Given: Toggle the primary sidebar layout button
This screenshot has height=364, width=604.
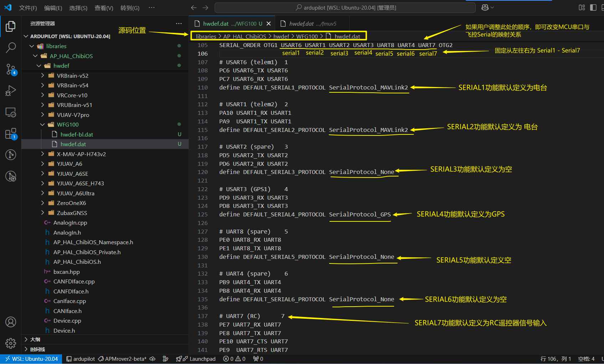Looking at the screenshot, I should pyautogui.click(x=593, y=7).
